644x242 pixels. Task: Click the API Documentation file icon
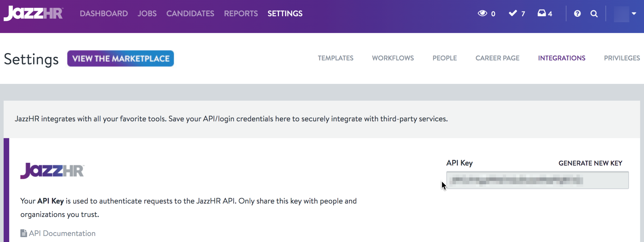coord(24,233)
